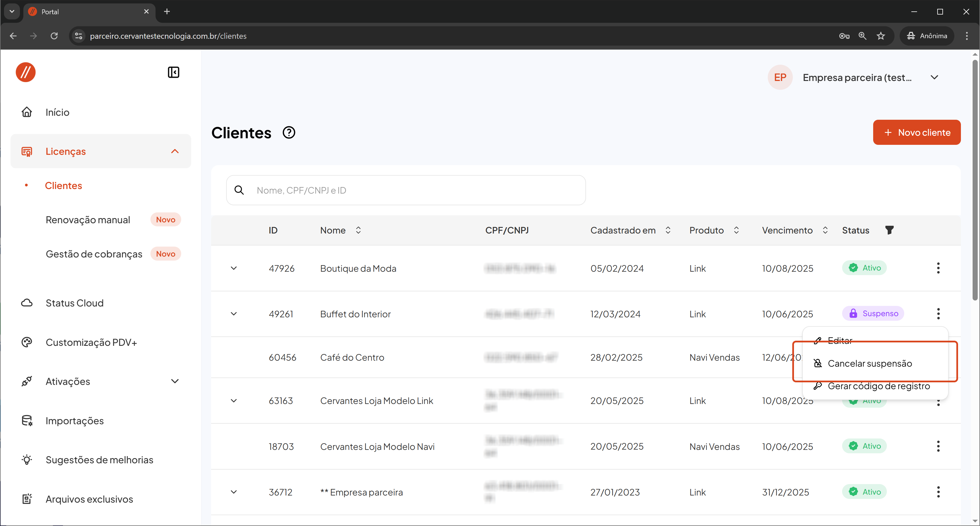Open a new browser tab
Viewport: 980px width, 526px height.
coord(167,11)
